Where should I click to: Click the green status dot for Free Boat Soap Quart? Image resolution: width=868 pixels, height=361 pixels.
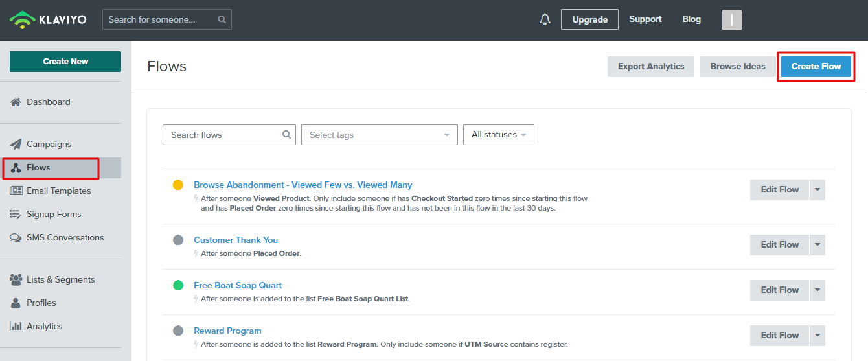point(178,285)
